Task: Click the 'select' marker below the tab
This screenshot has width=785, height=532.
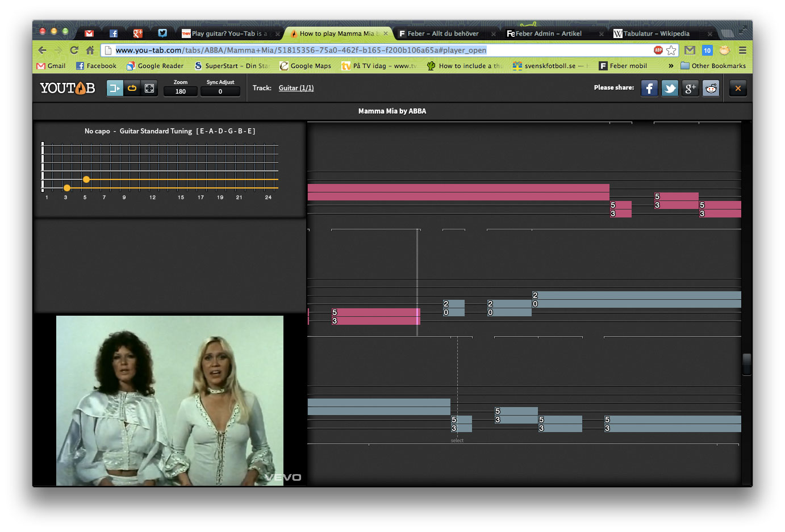Action: click(x=457, y=441)
